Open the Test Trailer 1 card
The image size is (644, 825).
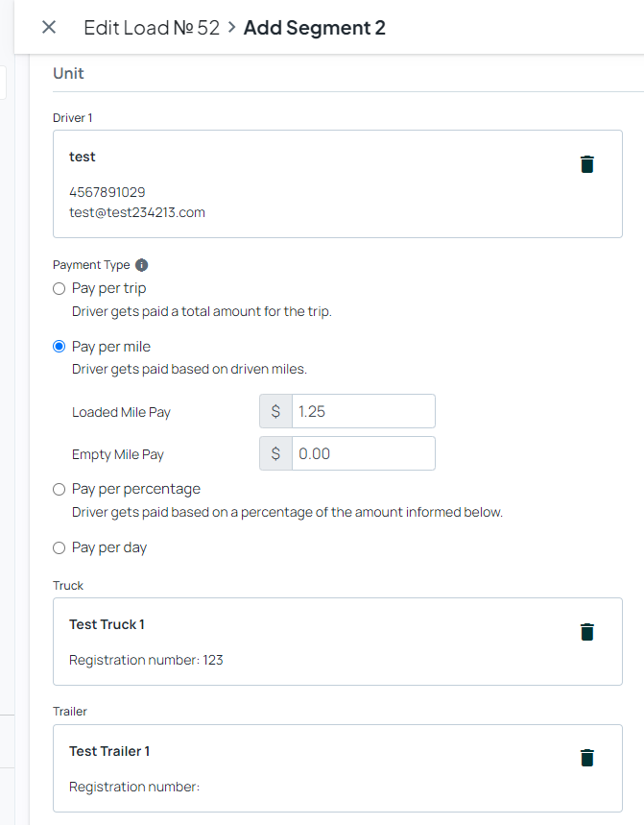pyautogui.click(x=338, y=768)
